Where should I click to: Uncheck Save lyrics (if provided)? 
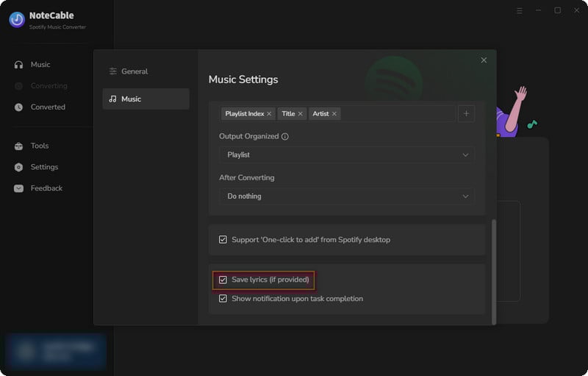(223, 280)
